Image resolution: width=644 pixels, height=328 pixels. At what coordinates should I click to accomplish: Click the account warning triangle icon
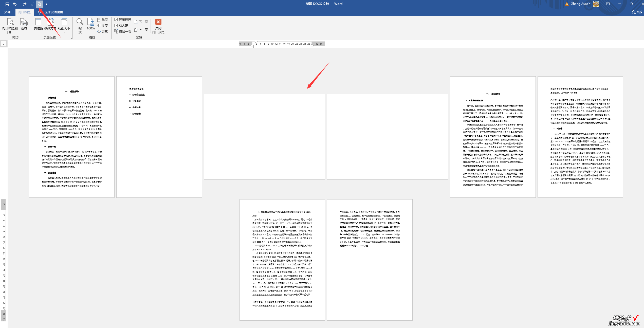click(x=567, y=4)
